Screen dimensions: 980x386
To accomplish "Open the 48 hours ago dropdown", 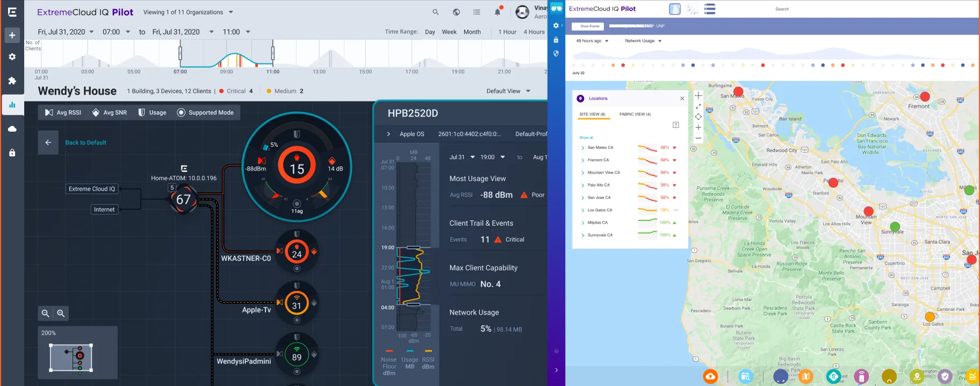I will click(x=592, y=41).
